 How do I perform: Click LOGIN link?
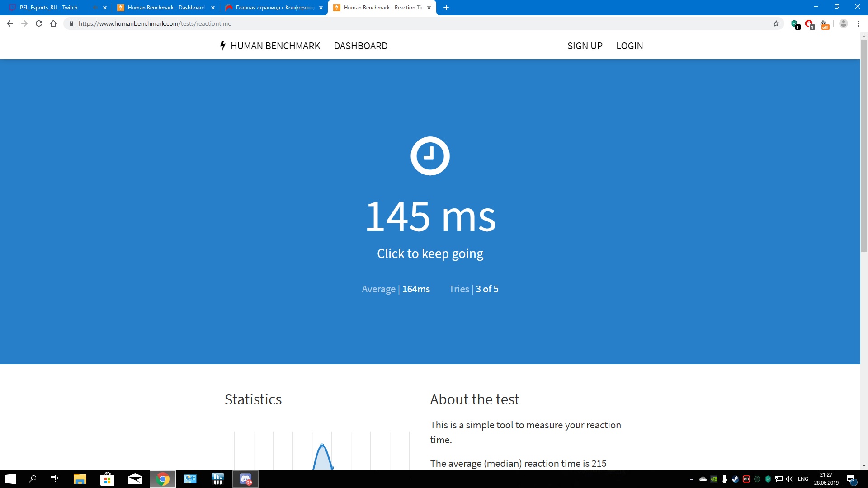(629, 46)
